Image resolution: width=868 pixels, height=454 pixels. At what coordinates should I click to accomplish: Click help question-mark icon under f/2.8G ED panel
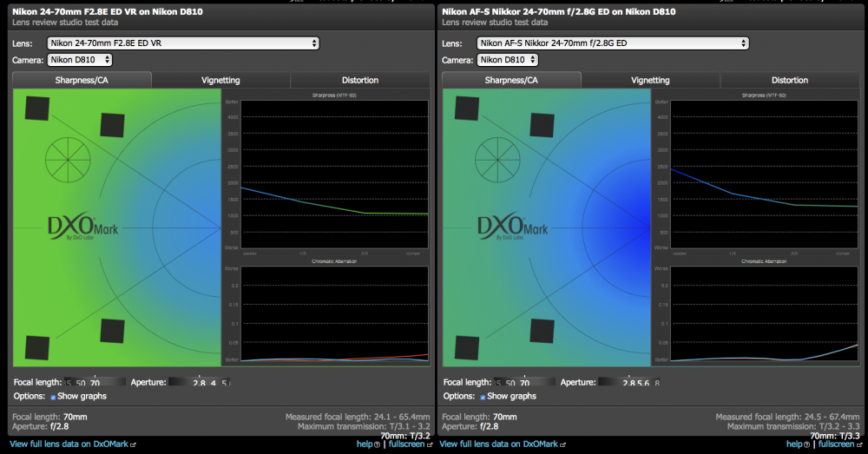point(806,444)
